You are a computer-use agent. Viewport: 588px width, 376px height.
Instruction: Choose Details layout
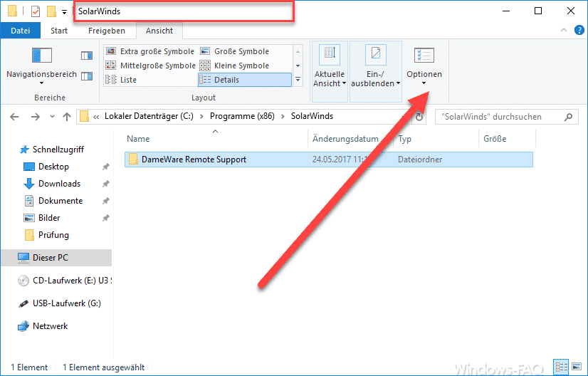click(x=244, y=80)
